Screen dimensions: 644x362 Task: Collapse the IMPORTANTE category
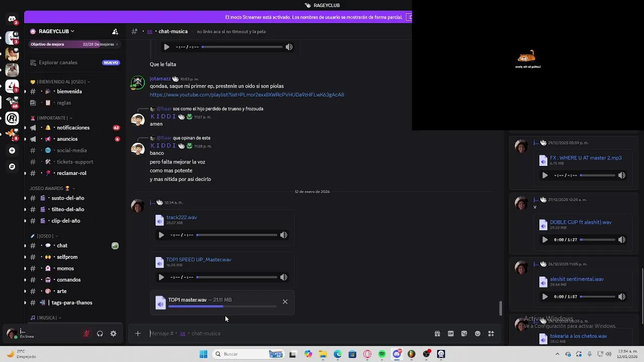point(51,118)
